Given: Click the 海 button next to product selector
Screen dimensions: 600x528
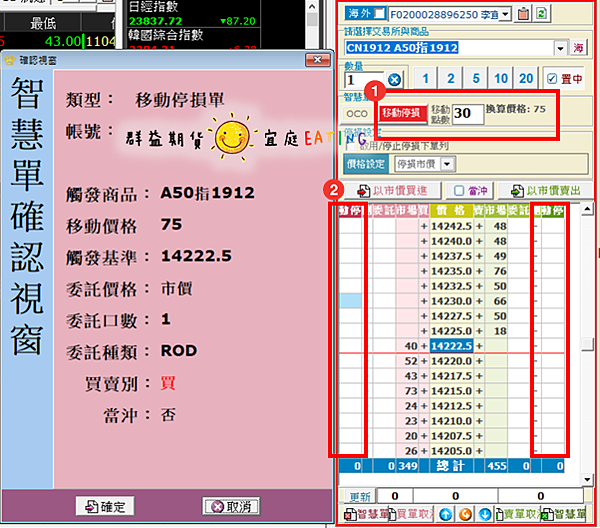Looking at the screenshot, I should (x=579, y=48).
